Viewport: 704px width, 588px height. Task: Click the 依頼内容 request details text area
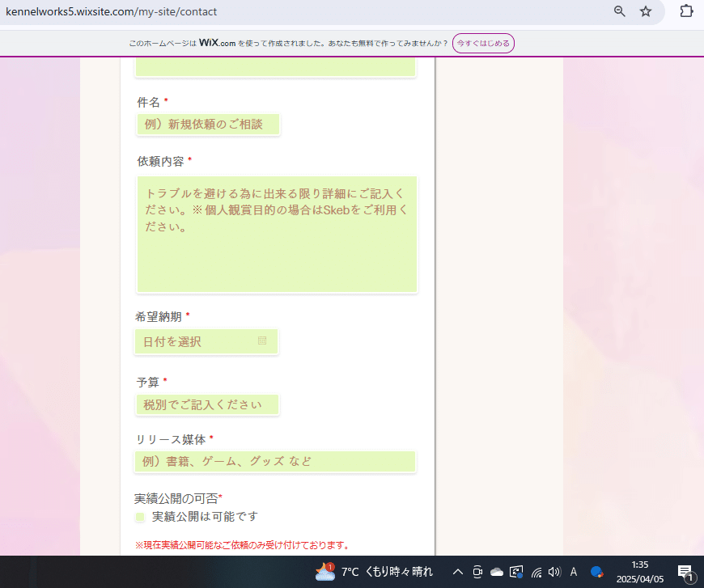point(277,235)
